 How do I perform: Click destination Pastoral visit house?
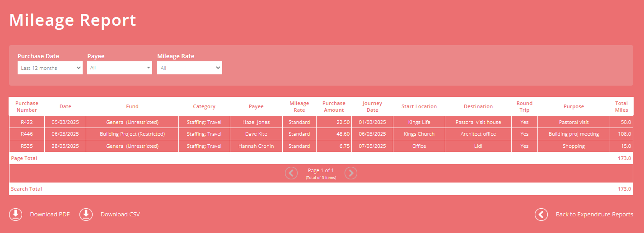[478, 122]
